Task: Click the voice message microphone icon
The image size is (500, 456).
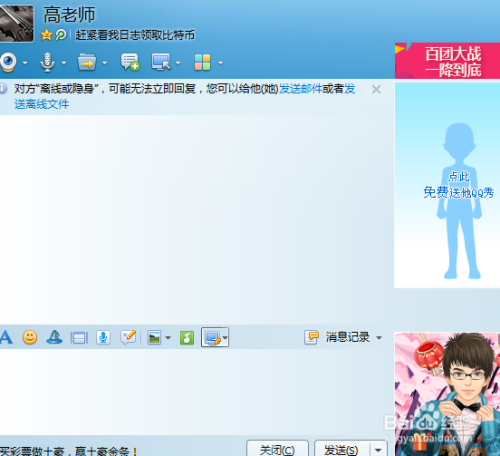Action: [x=103, y=337]
